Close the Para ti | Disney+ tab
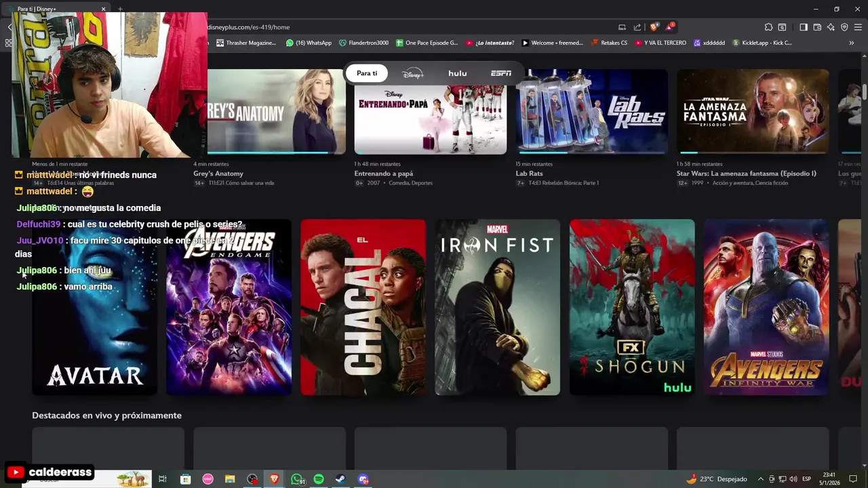868x488 pixels. click(104, 9)
